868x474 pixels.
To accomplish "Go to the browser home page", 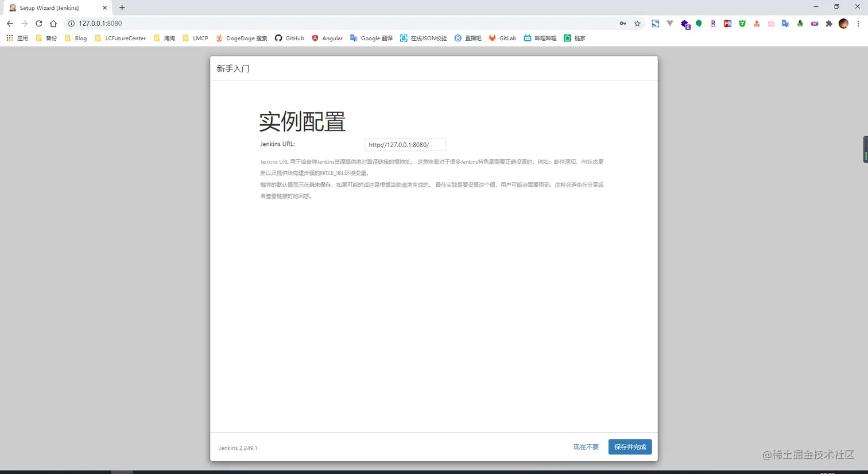I will tap(53, 24).
